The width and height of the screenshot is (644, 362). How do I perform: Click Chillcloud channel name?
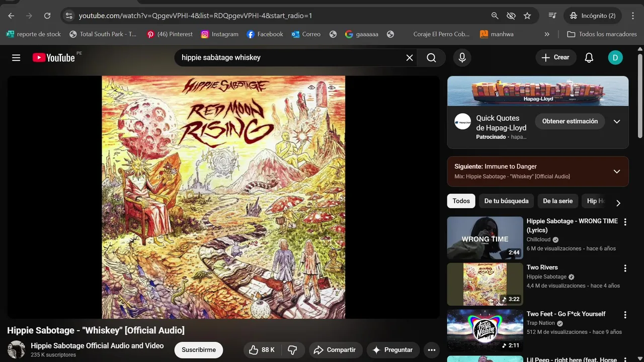point(538,240)
